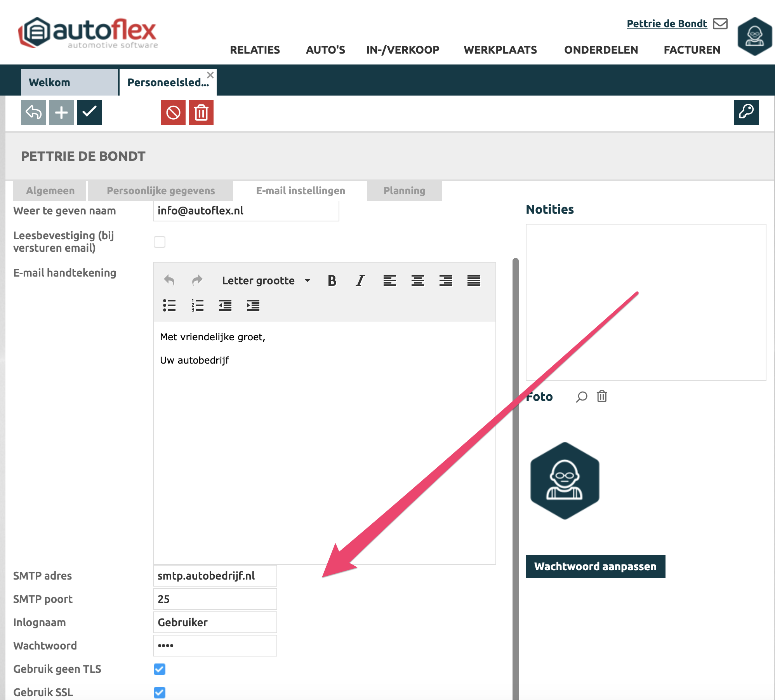
Task: Remove photo using small trash icon
Action: (x=602, y=397)
